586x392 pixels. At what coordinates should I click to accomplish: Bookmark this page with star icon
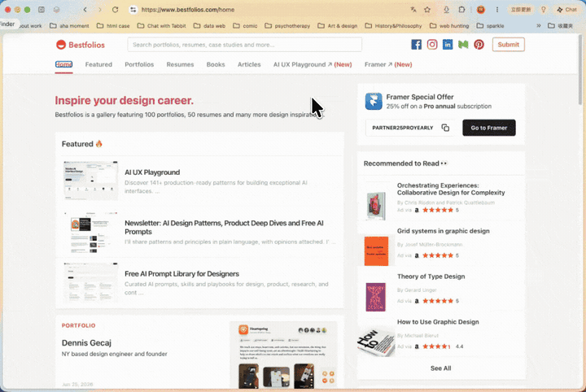tap(427, 10)
